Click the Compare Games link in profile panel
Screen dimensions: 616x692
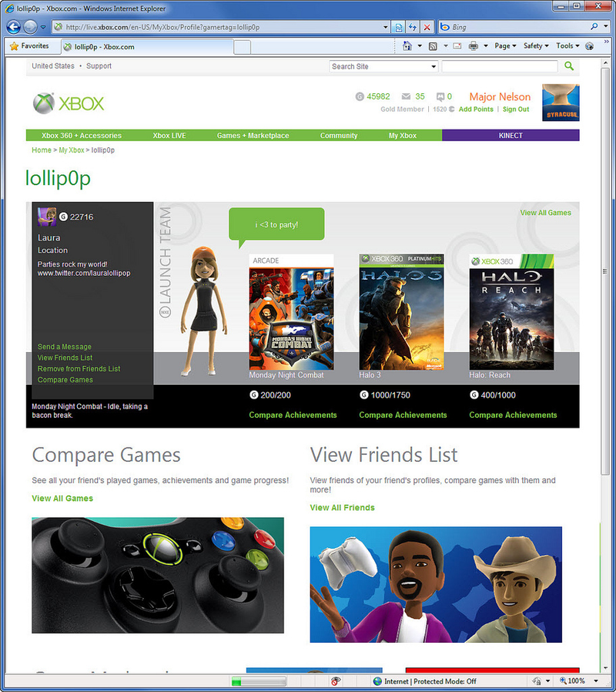pyautogui.click(x=65, y=380)
